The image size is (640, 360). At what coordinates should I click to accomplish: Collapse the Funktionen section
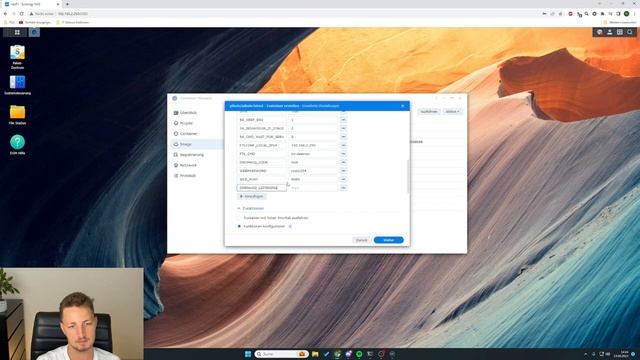[x=239, y=208]
